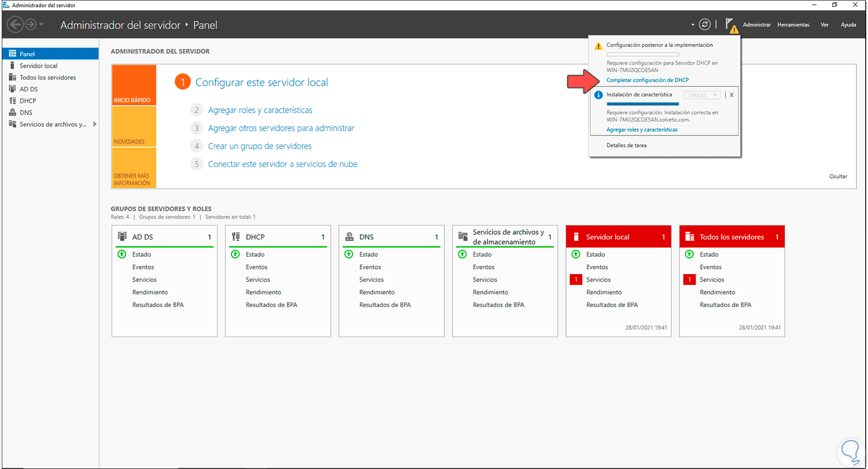868x469 pixels.
Task: Click green status icon in Servidor local tile
Action: pyautogui.click(x=575, y=254)
